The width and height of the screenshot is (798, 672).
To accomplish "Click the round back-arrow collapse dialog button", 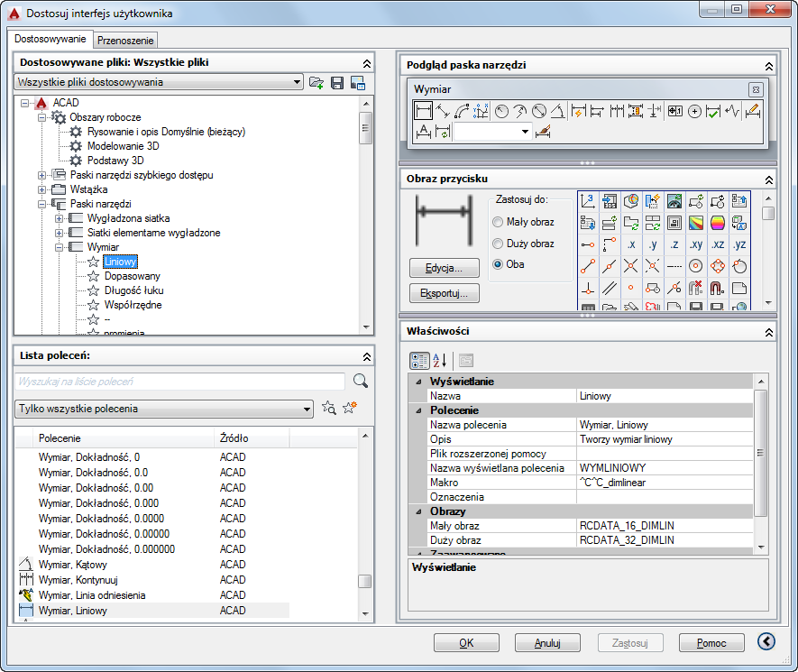I will pos(766,641).
